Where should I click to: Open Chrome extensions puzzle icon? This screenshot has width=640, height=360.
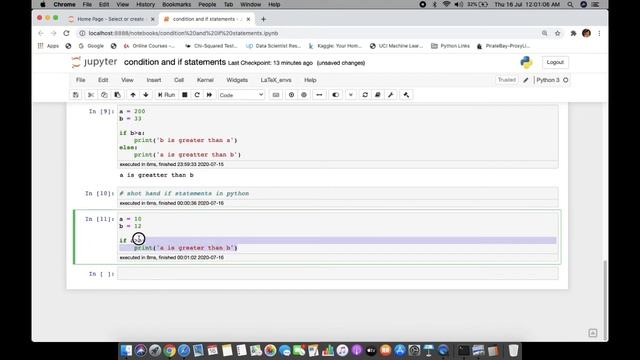tap(573, 33)
